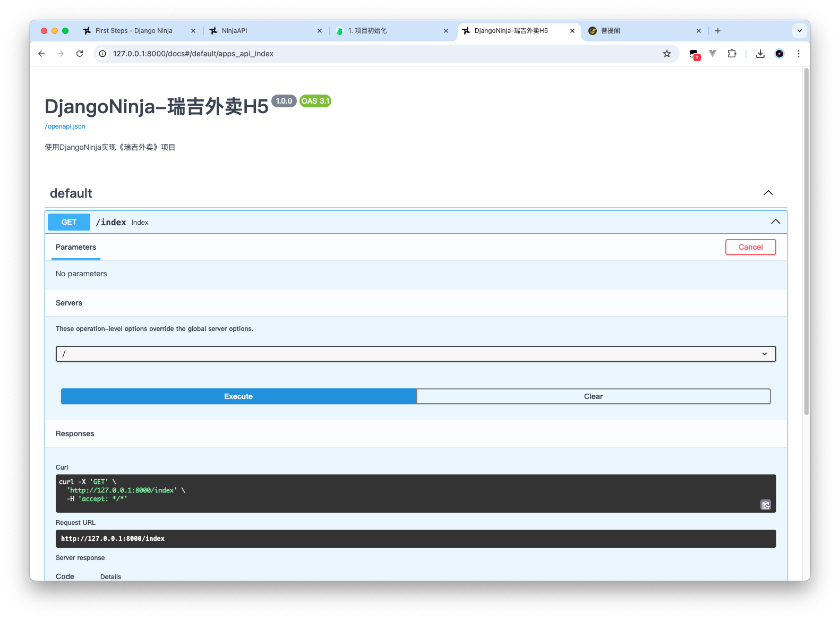The height and width of the screenshot is (620, 840).
Task: Click the OAS 3.1 badge
Action: point(315,101)
